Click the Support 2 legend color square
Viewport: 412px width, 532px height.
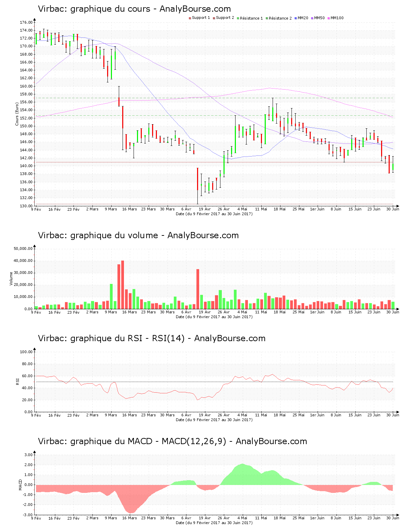coord(214,18)
